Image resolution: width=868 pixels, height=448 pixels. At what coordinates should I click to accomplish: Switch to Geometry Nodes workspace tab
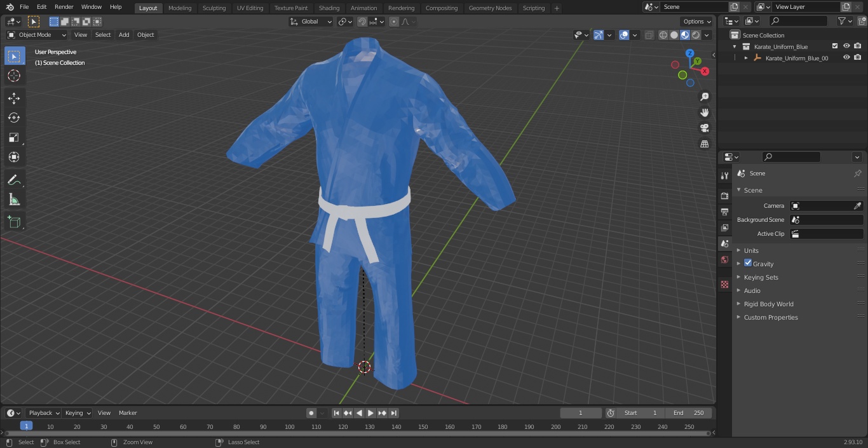[490, 8]
